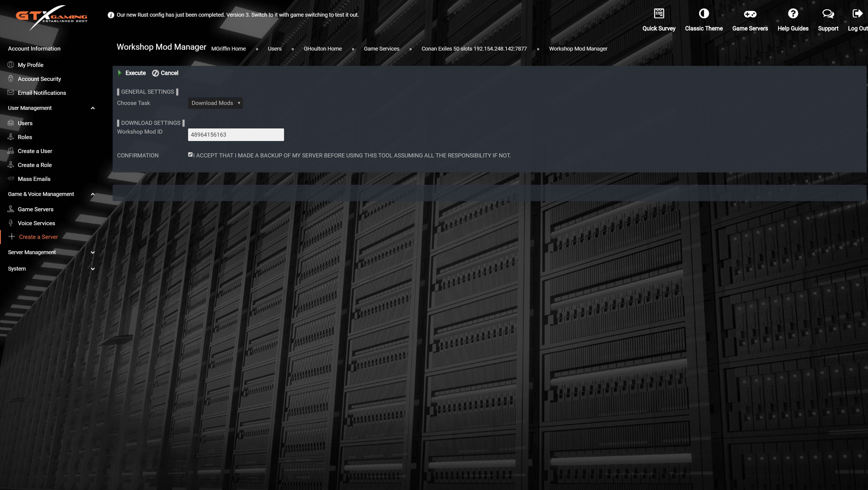Click the Cancel circle-slash icon
Screen dimensions: 868x490
pos(155,73)
